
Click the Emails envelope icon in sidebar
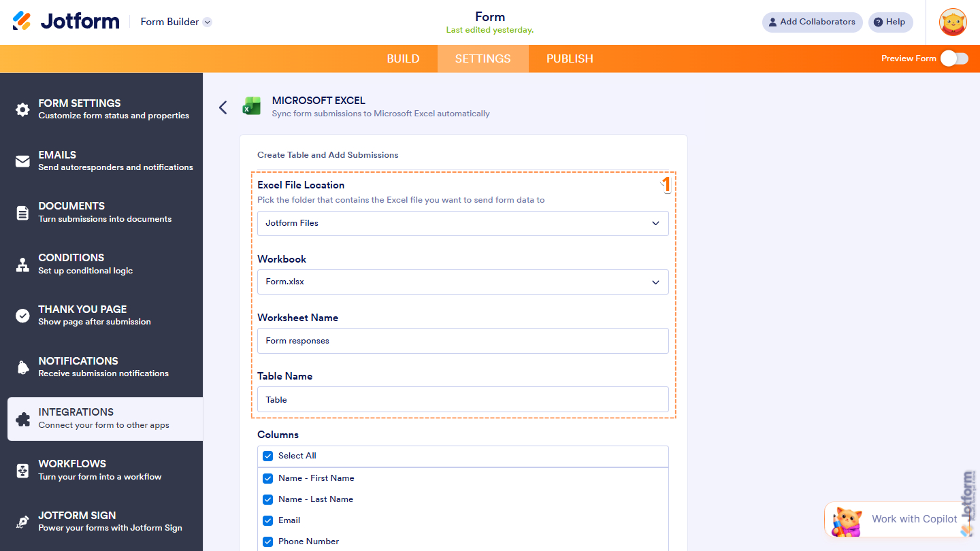tap(22, 161)
